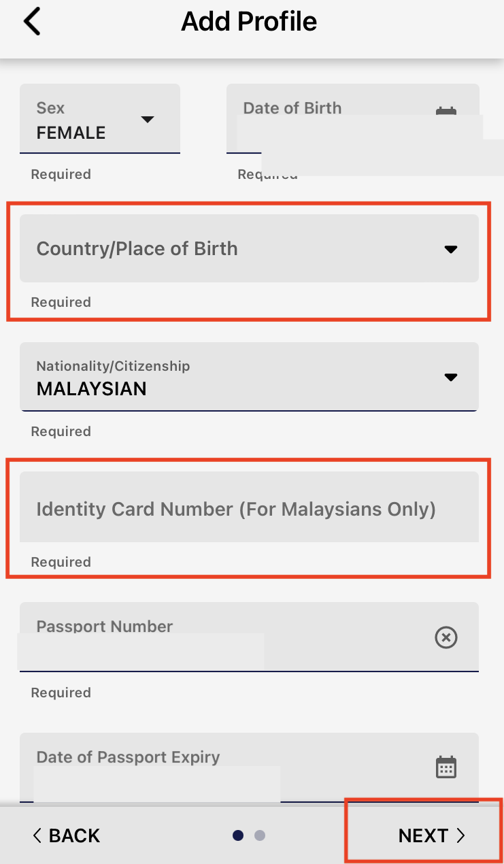Select the FEMALE value in Sex field
The height and width of the screenshot is (864, 504).
[x=71, y=133]
